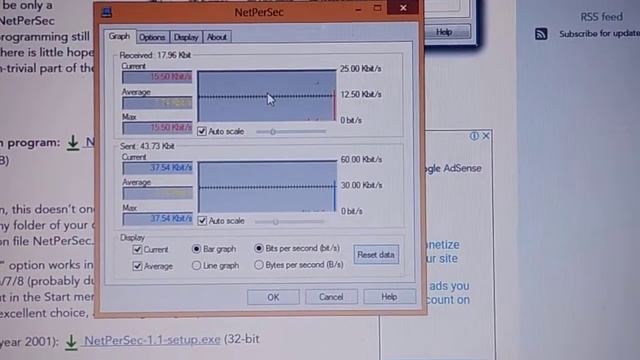Open the NetPerSec-1.1-setup.exe download link
The image size is (640, 360).
tap(152, 340)
